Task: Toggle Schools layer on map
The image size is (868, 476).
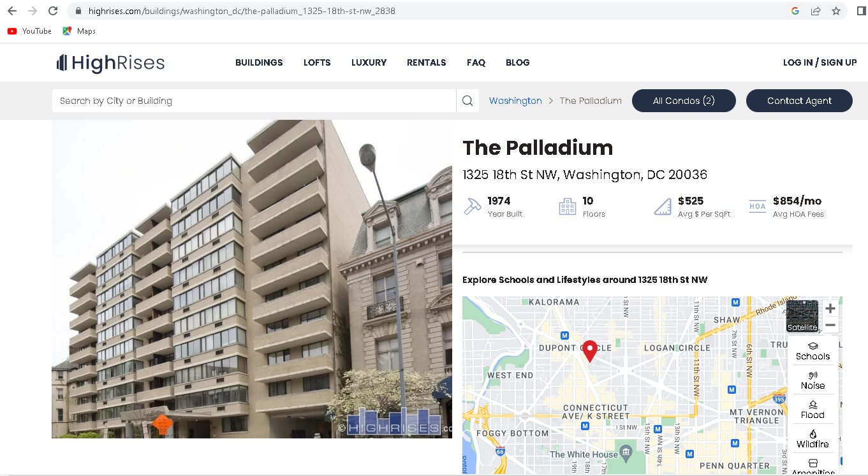Action: pos(813,351)
